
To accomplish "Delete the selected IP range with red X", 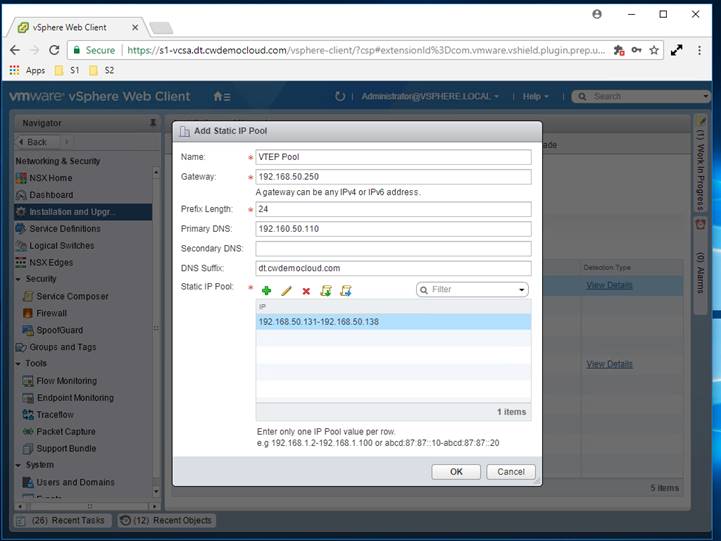I will coord(306,291).
